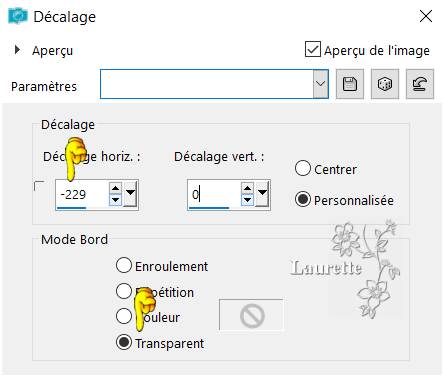The image size is (444, 377).
Task: Save the preset with the floppy disk icon
Action: click(x=350, y=84)
